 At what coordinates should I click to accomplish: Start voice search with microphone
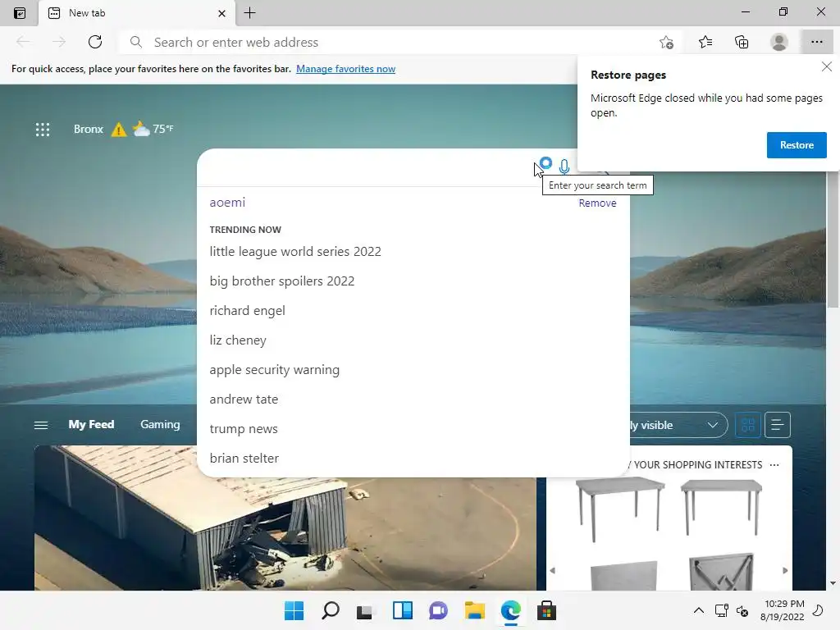[564, 167]
